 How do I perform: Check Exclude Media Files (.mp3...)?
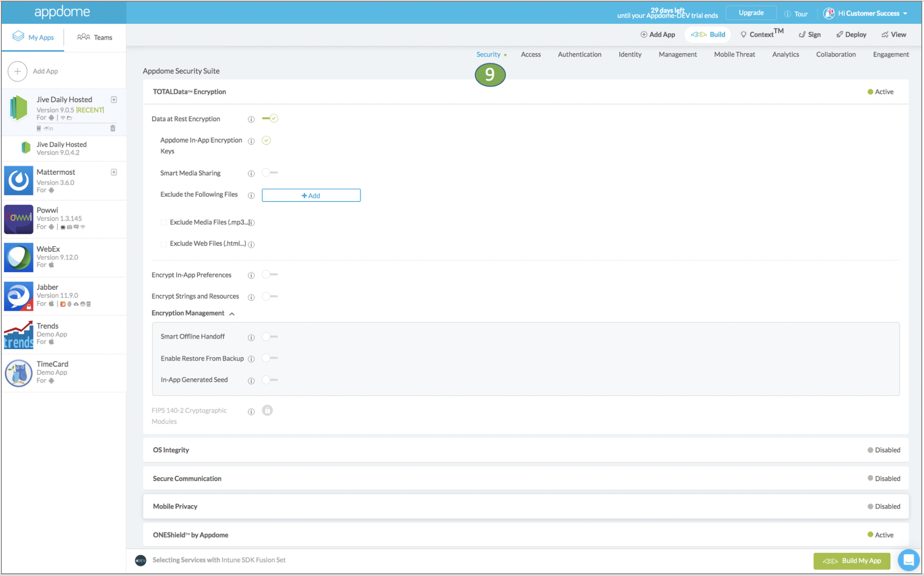[164, 222]
